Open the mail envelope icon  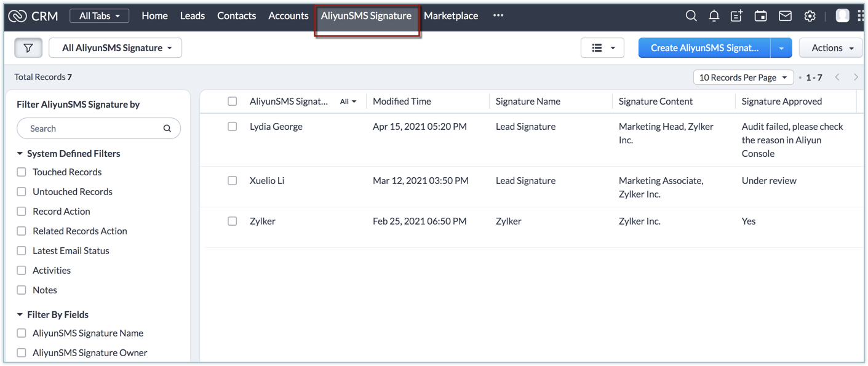click(x=785, y=16)
